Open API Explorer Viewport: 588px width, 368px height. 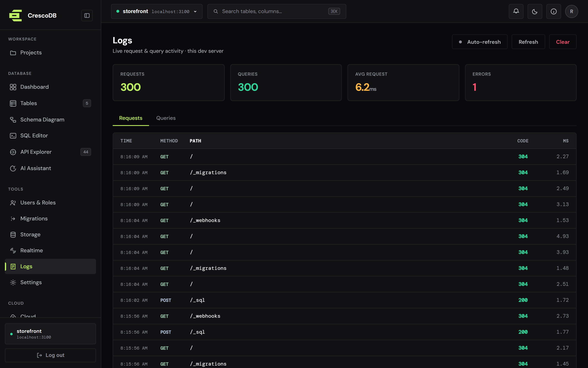tap(50, 152)
